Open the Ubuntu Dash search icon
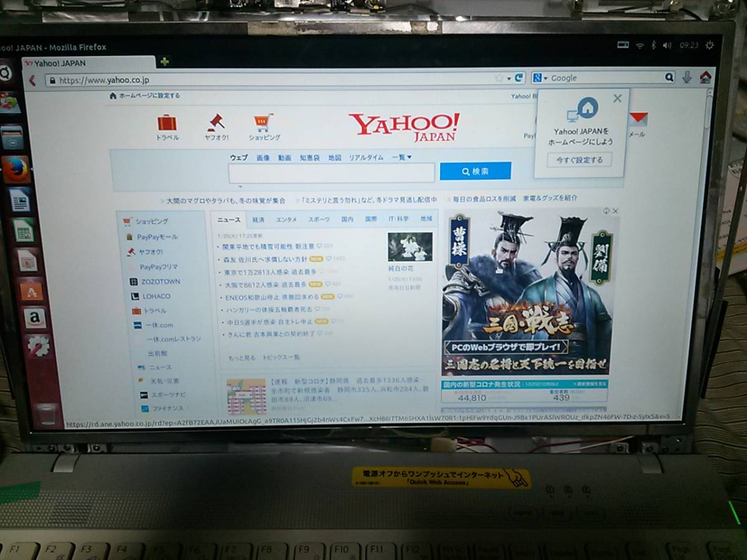 5,73
